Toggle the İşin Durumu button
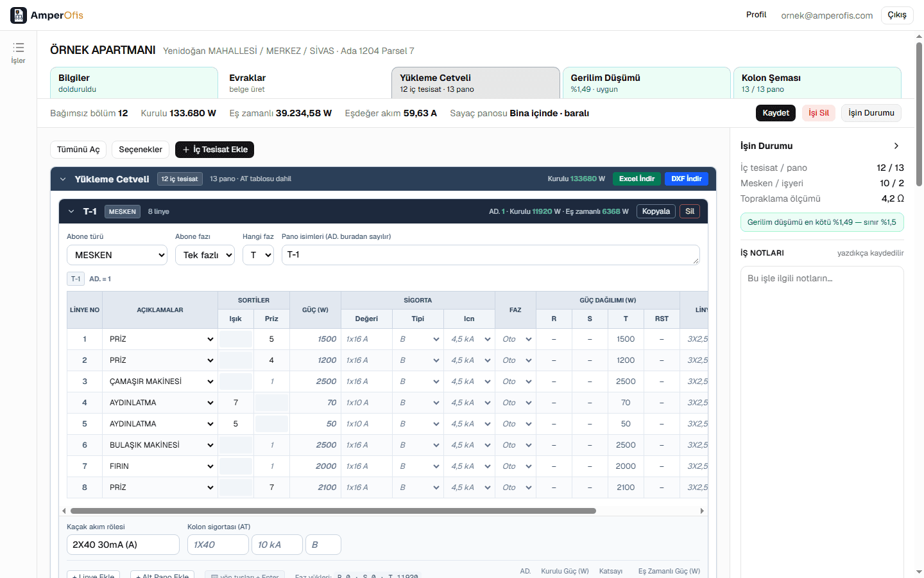This screenshot has width=924, height=578. 871,113
